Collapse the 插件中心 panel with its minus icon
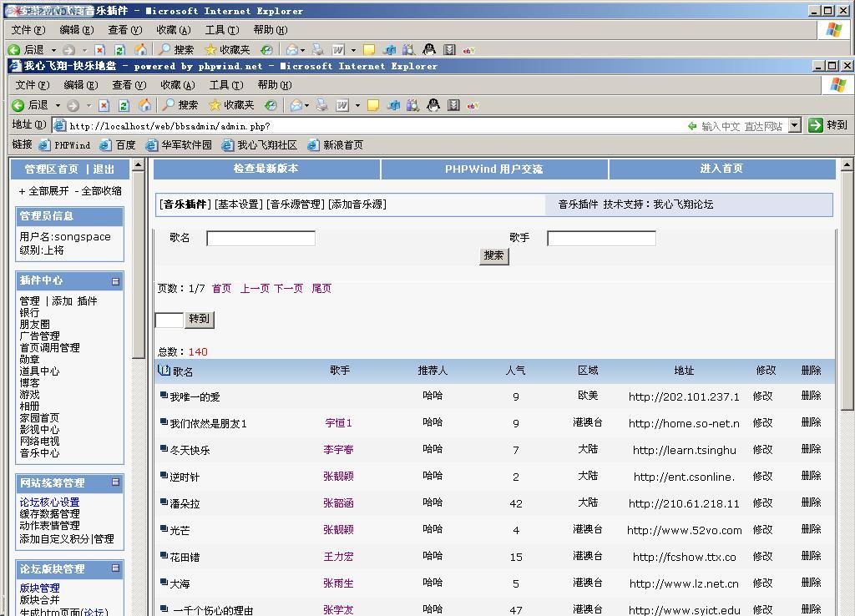Screen dimensions: 855x616 (x=115, y=281)
